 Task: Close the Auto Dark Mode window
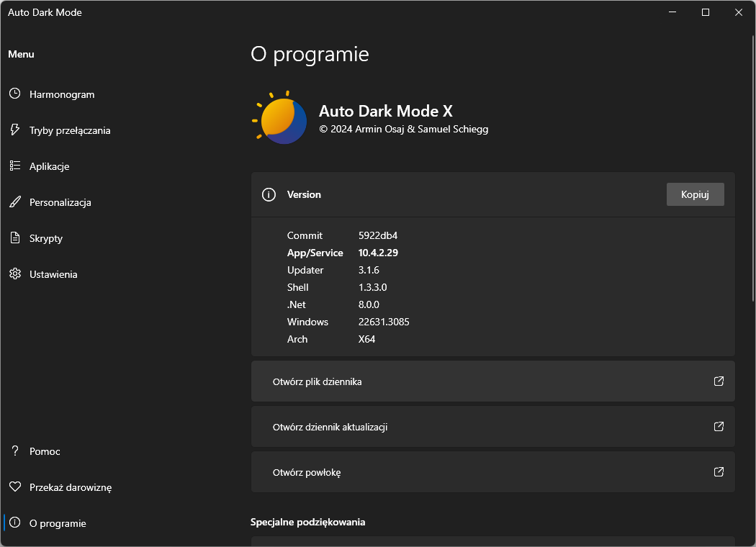[x=738, y=12]
